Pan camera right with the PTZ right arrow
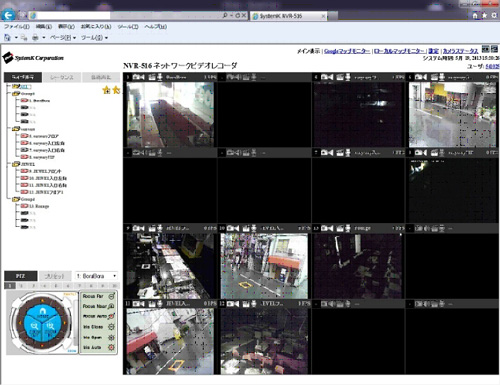This screenshot has width=500, height=385. click(x=64, y=323)
